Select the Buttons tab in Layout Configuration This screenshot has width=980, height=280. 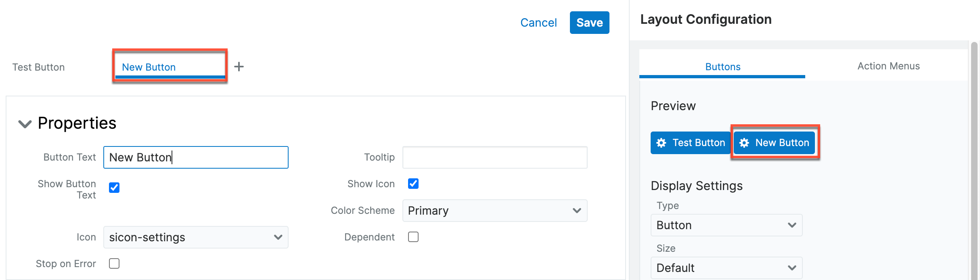[722, 67]
